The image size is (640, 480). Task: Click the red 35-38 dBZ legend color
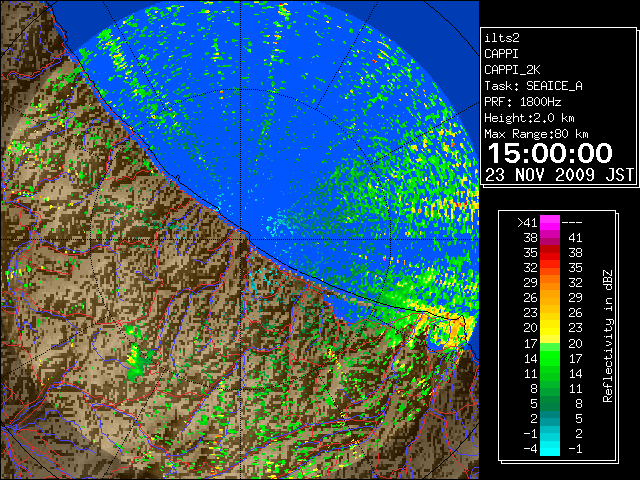[550, 253]
